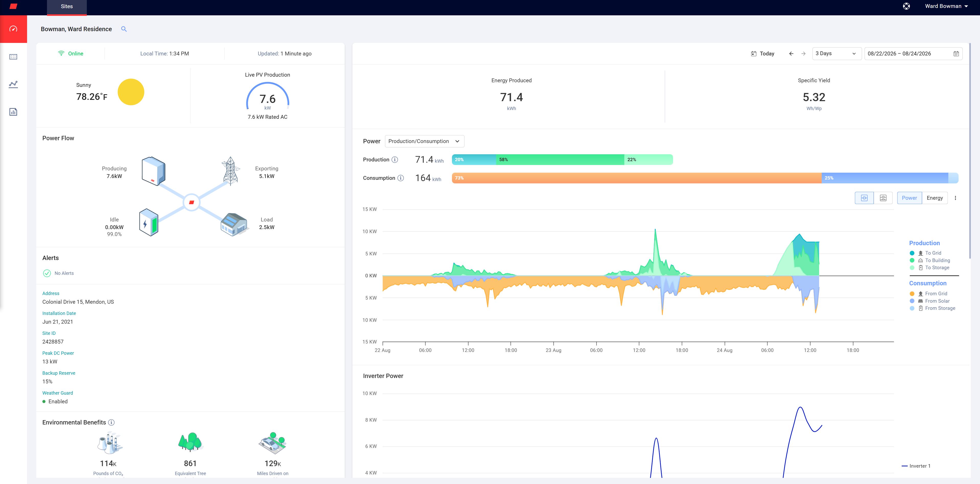This screenshot has width=980, height=484.
Task: Toggle From Grid legend series
Action: tap(929, 294)
